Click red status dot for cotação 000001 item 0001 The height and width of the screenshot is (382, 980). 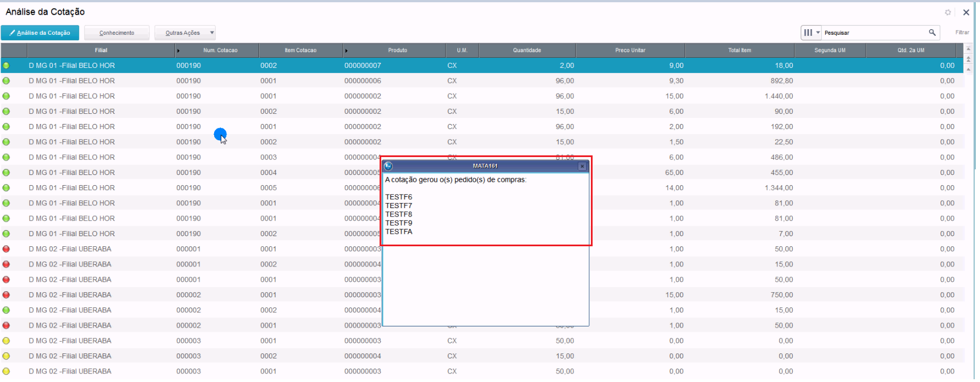point(6,249)
